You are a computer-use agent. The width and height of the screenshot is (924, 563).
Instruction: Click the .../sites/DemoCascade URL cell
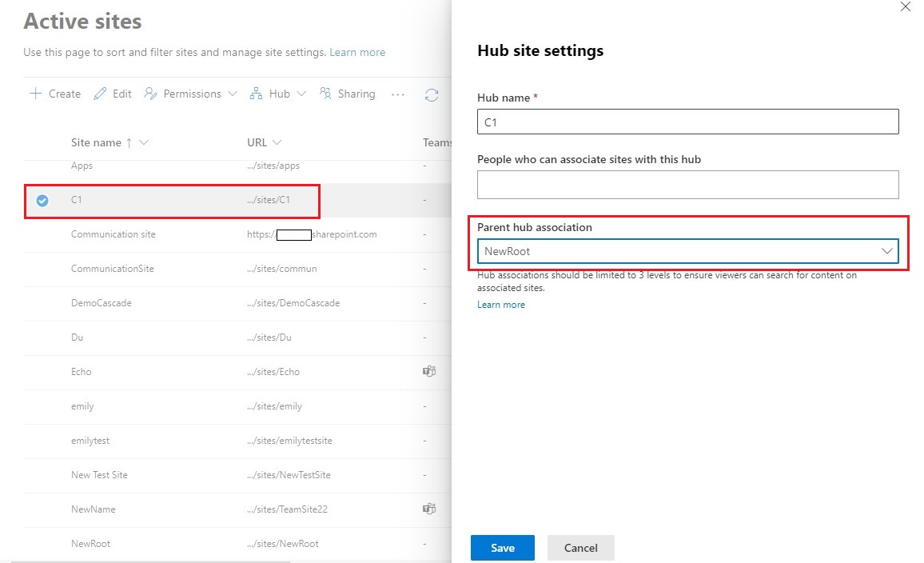[x=293, y=303]
